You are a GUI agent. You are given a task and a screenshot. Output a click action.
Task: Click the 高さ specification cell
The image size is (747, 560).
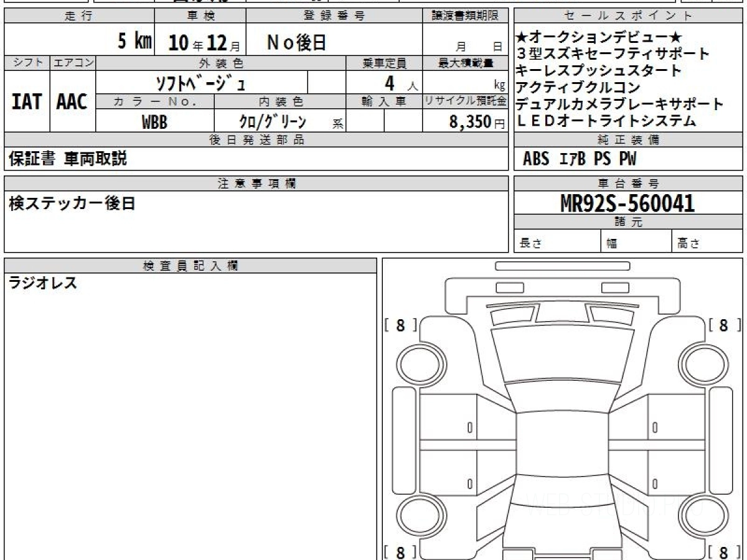(x=707, y=241)
